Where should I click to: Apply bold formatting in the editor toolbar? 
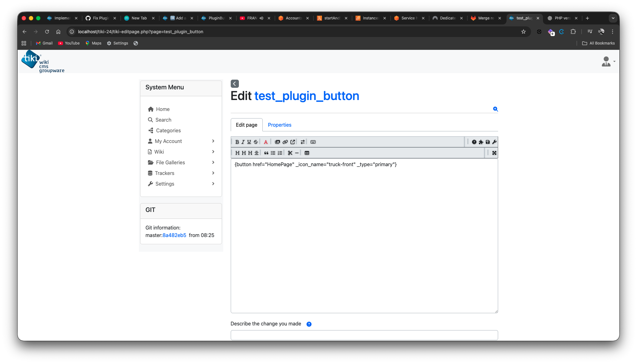click(x=237, y=142)
